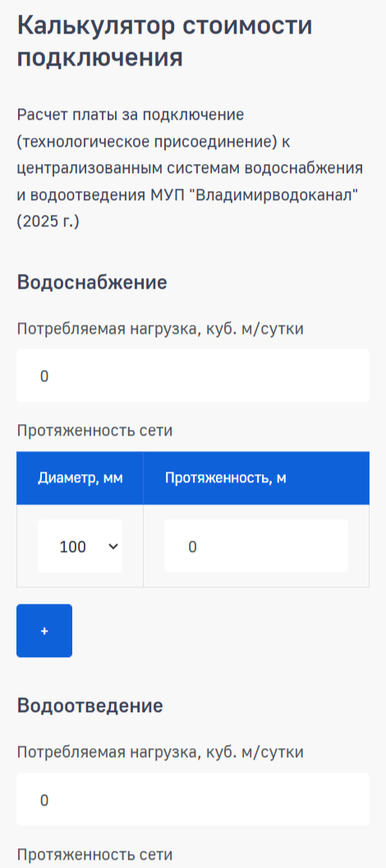Screen dimensions: 386x868
Task: Add a network row with the plus button
Action: [x=44, y=631]
